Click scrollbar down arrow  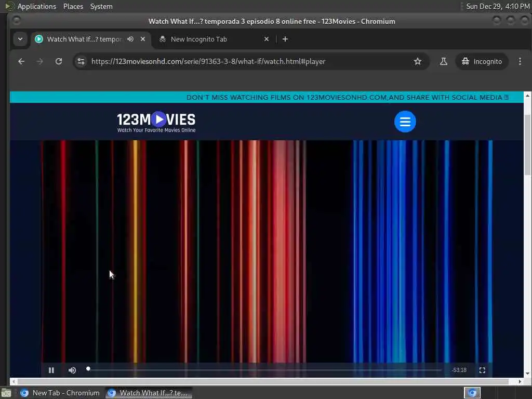pos(527,374)
